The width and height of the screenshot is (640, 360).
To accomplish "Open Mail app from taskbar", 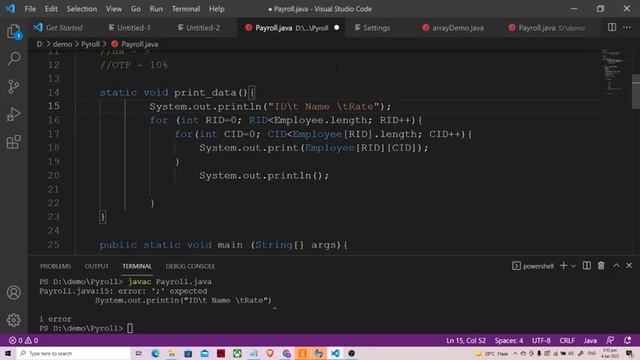I will click(204, 353).
